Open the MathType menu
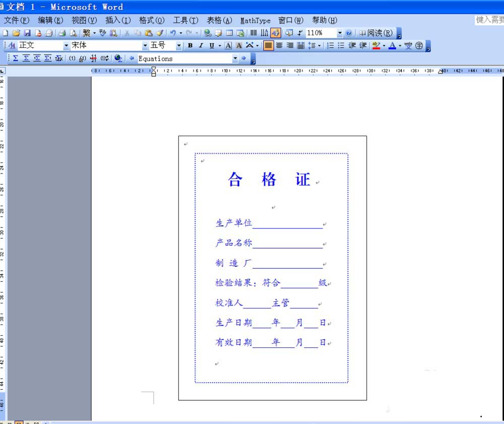 (x=256, y=21)
